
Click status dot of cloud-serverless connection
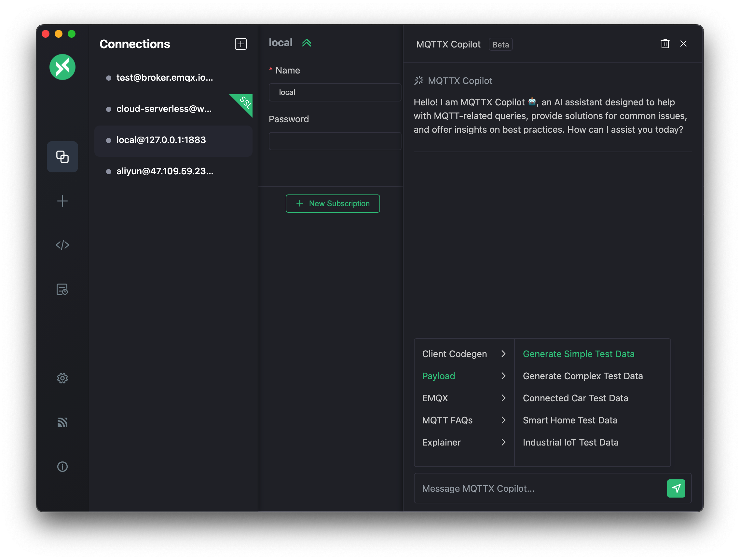point(108,109)
